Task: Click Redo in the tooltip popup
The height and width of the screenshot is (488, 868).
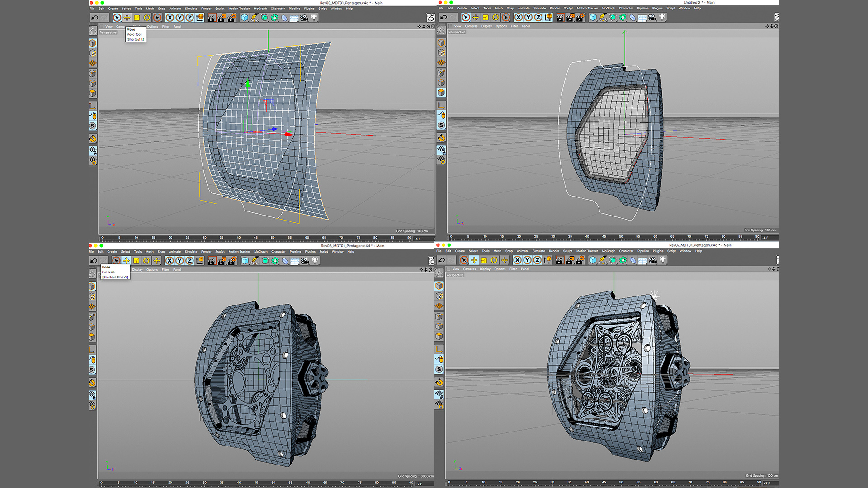Action: pyautogui.click(x=107, y=267)
